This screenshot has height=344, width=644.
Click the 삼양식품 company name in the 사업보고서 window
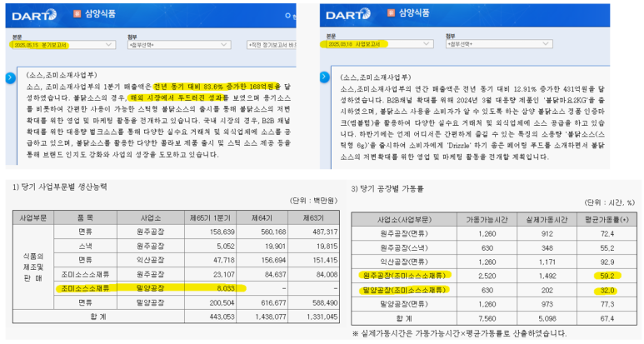pyautogui.click(x=414, y=13)
